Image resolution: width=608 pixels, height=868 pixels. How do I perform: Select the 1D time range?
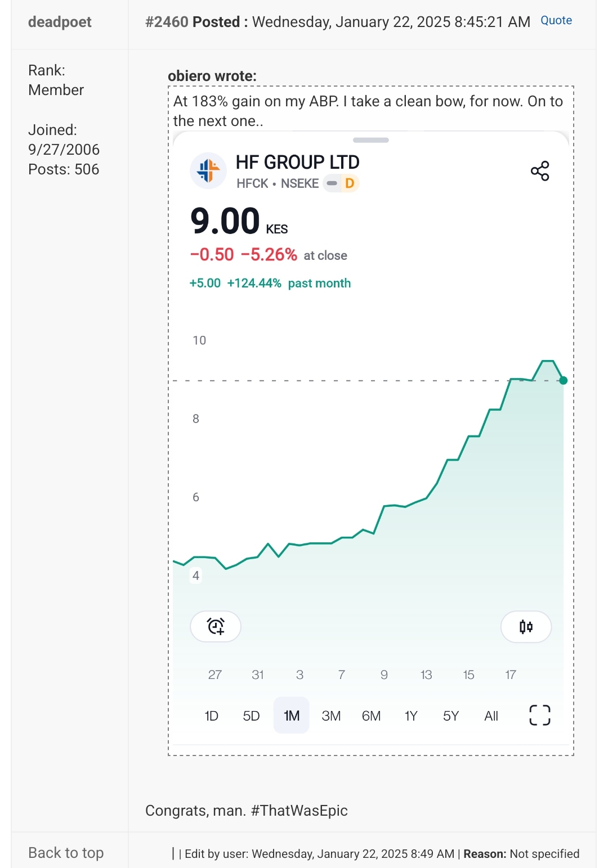[211, 716]
